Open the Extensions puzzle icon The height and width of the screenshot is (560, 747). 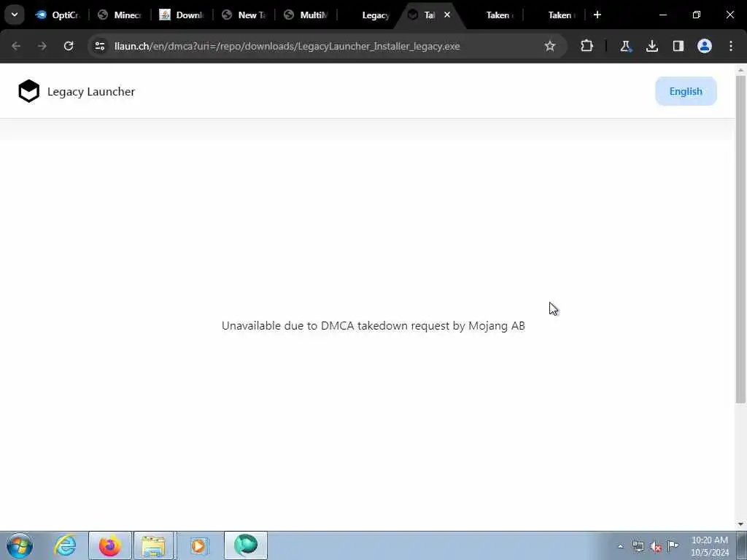pyautogui.click(x=587, y=46)
